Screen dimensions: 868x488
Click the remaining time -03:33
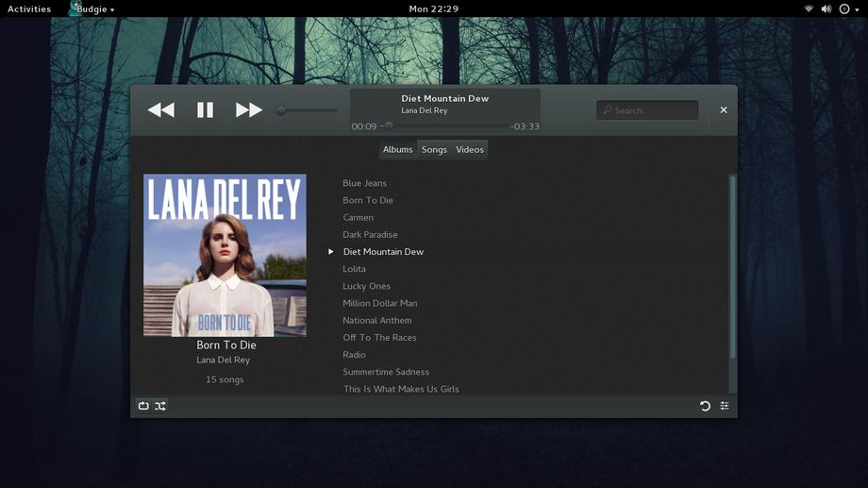coord(525,126)
